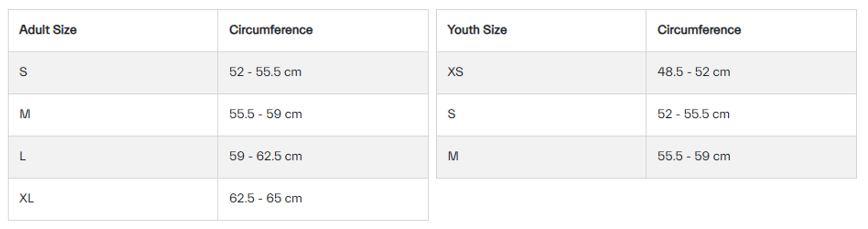Select the youth 55.5 - 59 cm value
Viewport: 868px width, 229px height.
[x=693, y=156]
